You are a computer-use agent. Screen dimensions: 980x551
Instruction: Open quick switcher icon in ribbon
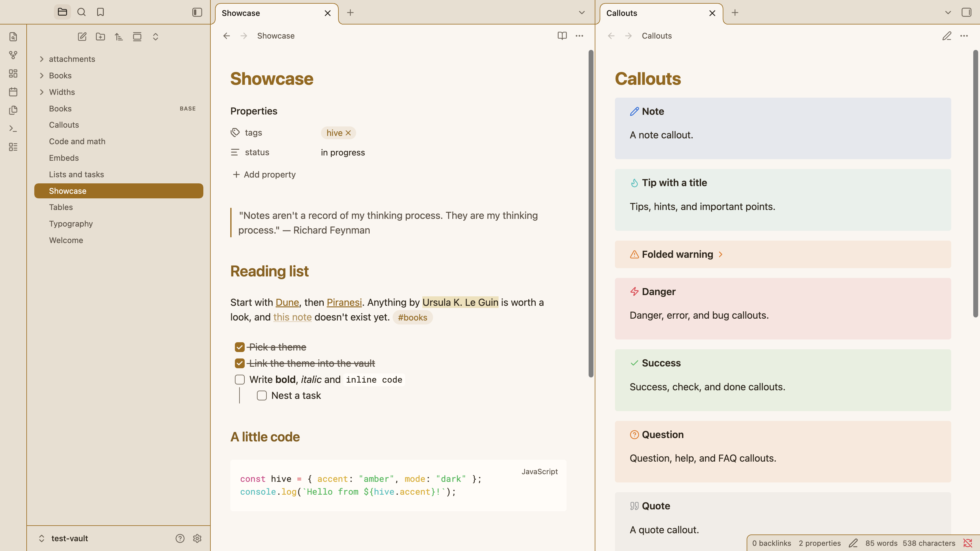(x=13, y=36)
